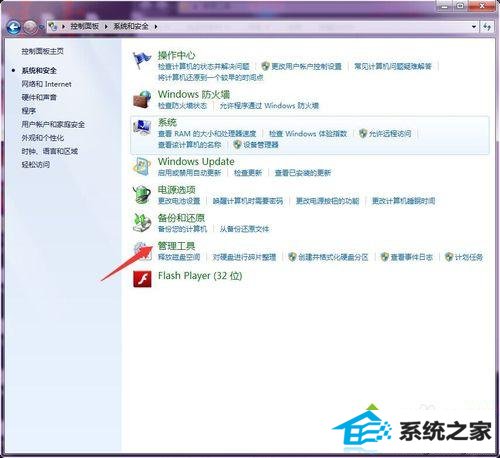The width and height of the screenshot is (500, 458).
Task: Click 查看 RAM 的大小和处理器速度
Action: (207, 134)
